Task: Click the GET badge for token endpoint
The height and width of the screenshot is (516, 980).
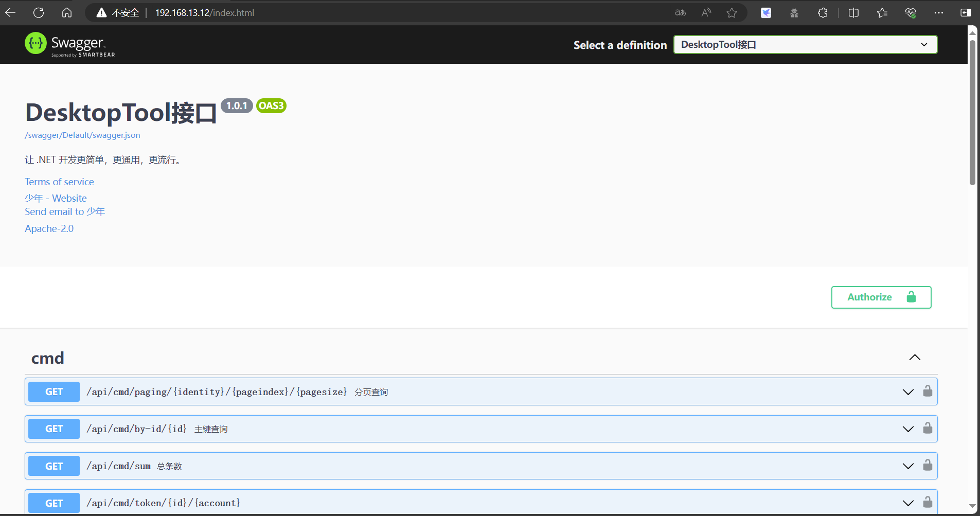Action: (x=54, y=503)
